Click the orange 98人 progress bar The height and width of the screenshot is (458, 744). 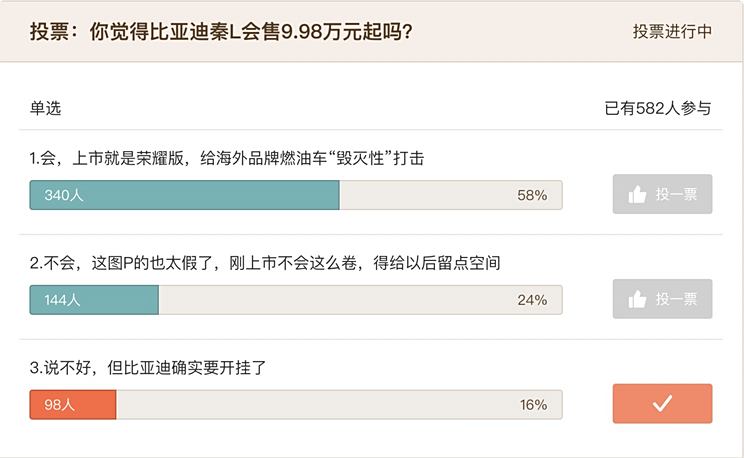point(73,405)
